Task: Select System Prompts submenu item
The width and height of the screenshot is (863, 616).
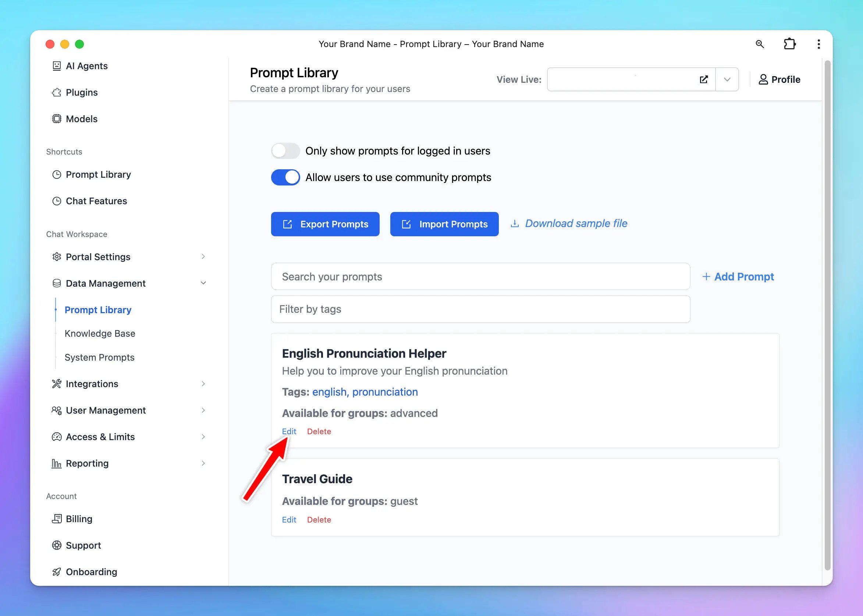Action: pos(99,357)
